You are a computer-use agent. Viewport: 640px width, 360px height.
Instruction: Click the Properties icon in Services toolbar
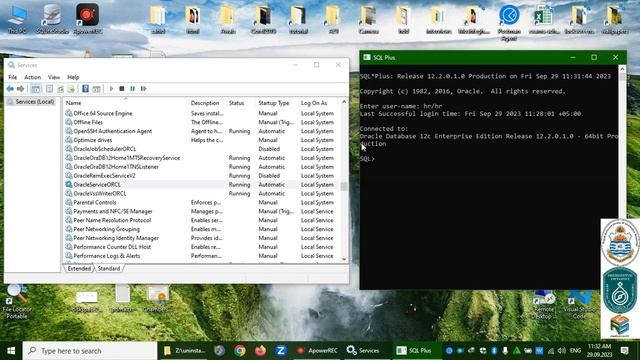pyautogui.click(x=49, y=89)
